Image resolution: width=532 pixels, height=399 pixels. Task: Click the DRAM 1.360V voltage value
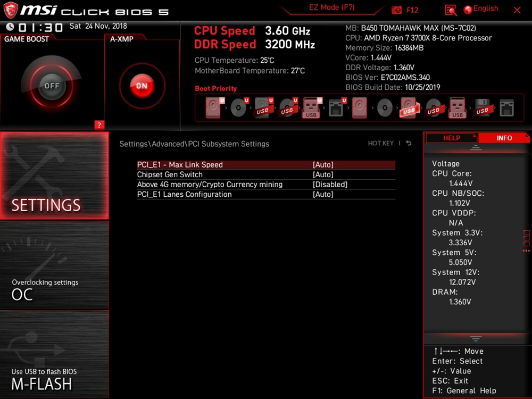point(460,302)
